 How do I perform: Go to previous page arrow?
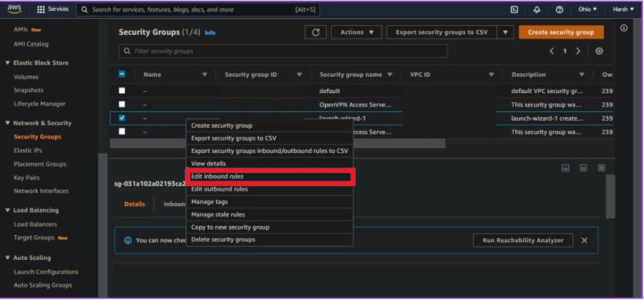click(552, 51)
